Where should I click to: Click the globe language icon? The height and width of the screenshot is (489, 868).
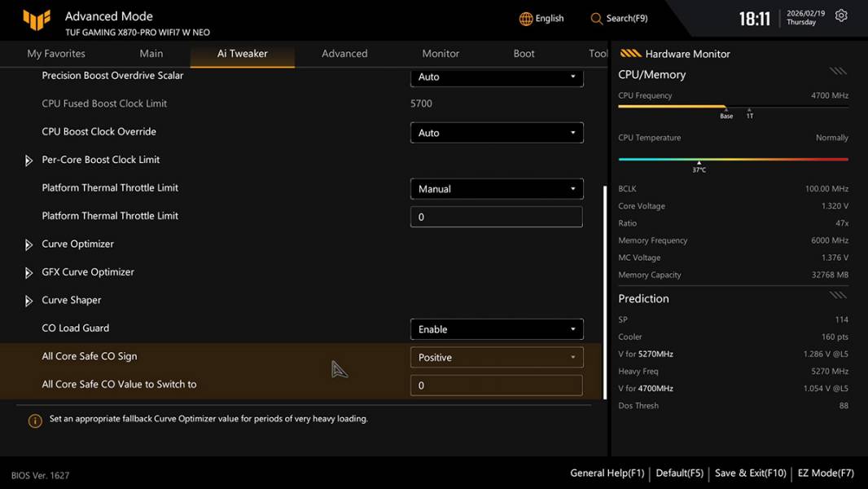point(526,19)
